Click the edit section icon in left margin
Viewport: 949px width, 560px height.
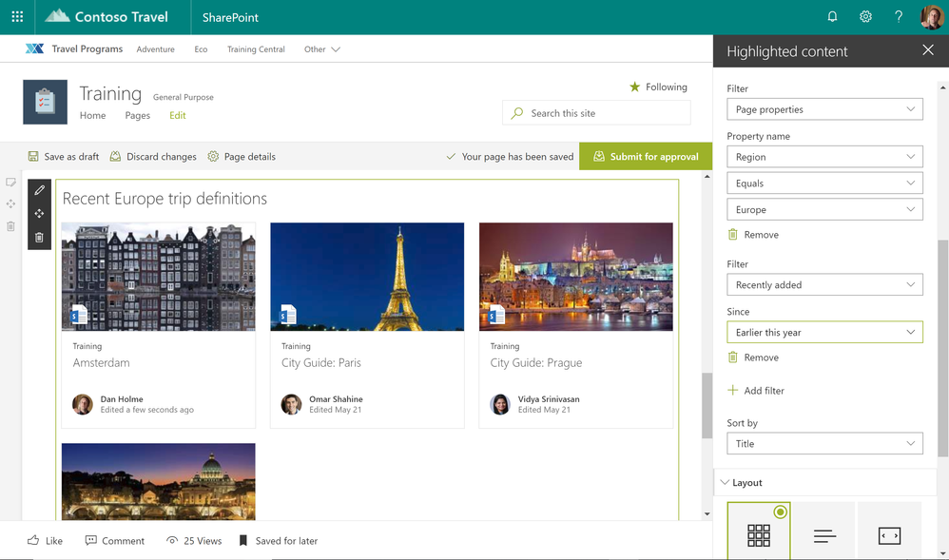point(10,183)
